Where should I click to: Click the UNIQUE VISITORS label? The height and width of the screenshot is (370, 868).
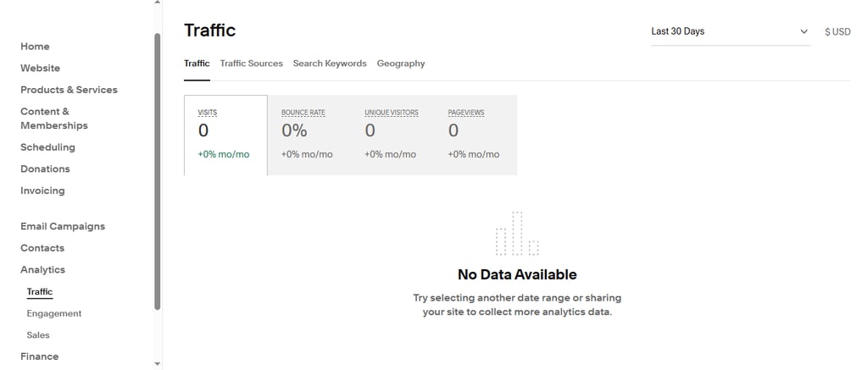coord(392,113)
